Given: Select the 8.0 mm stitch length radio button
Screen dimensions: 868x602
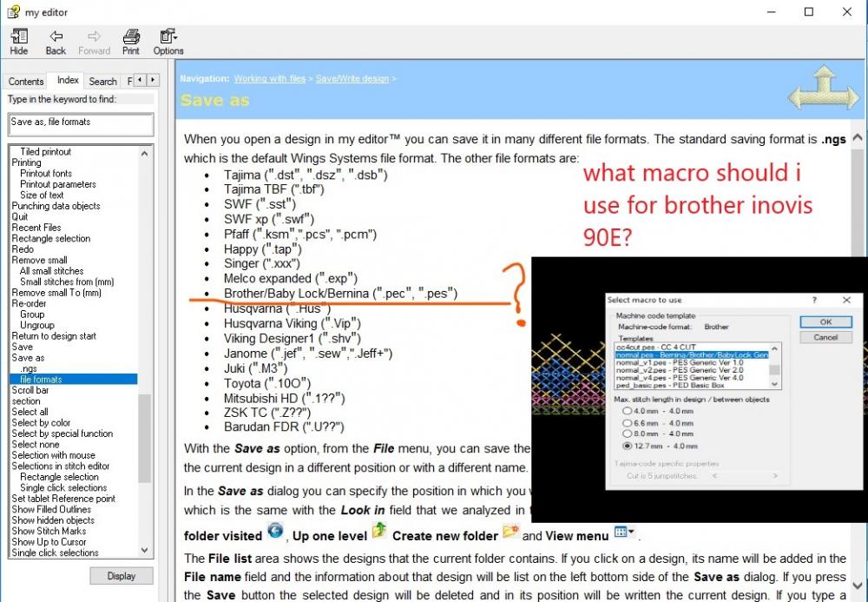Looking at the screenshot, I should [627, 433].
